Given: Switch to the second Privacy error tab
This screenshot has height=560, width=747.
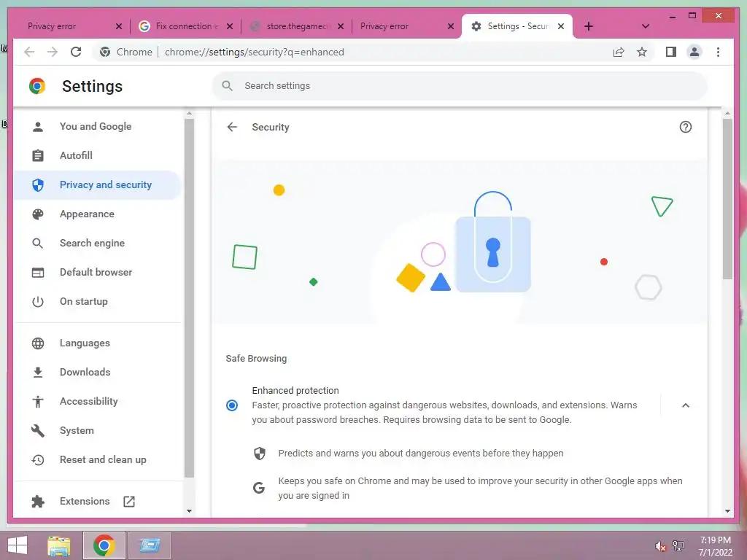Looking at the screenshot, I should [x=406, y=26].
